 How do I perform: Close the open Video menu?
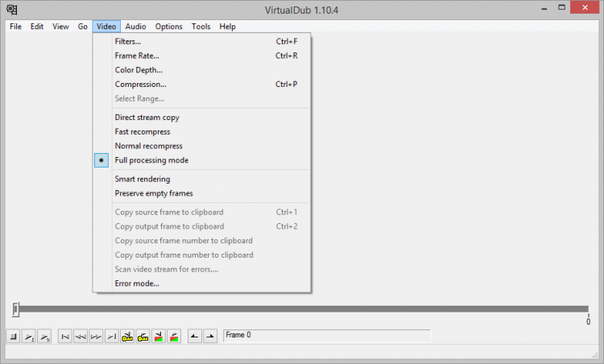[x=106, y=27]
